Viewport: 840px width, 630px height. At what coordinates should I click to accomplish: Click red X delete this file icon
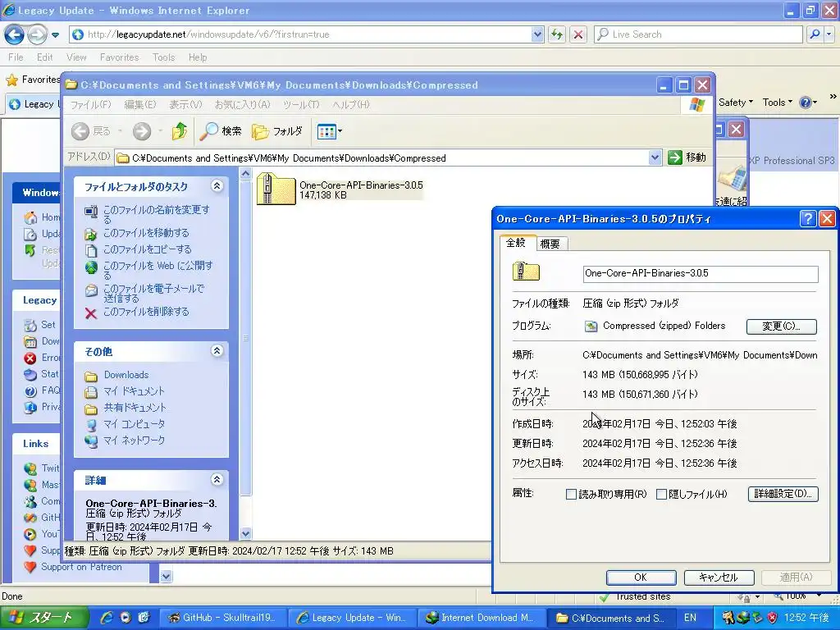pos(91,313)
